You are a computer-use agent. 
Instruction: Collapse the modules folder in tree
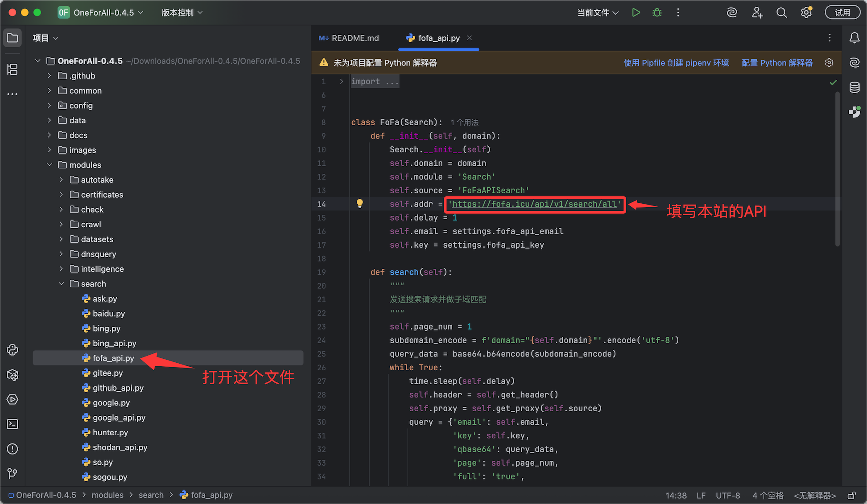(x=50, y=165)
